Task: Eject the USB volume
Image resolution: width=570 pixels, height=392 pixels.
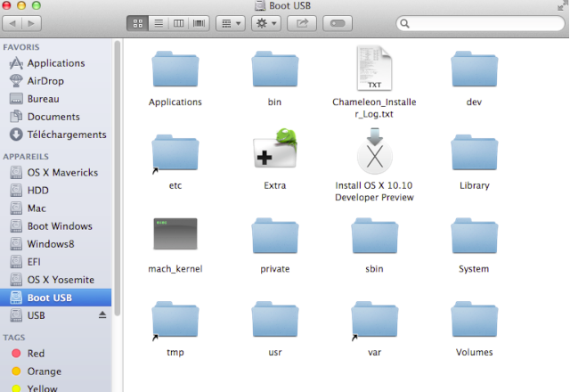Action: coord(102,314)
